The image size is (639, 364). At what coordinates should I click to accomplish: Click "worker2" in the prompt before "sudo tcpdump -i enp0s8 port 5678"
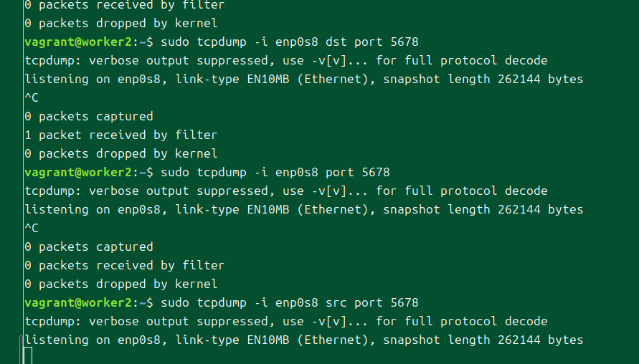point(107,172)
